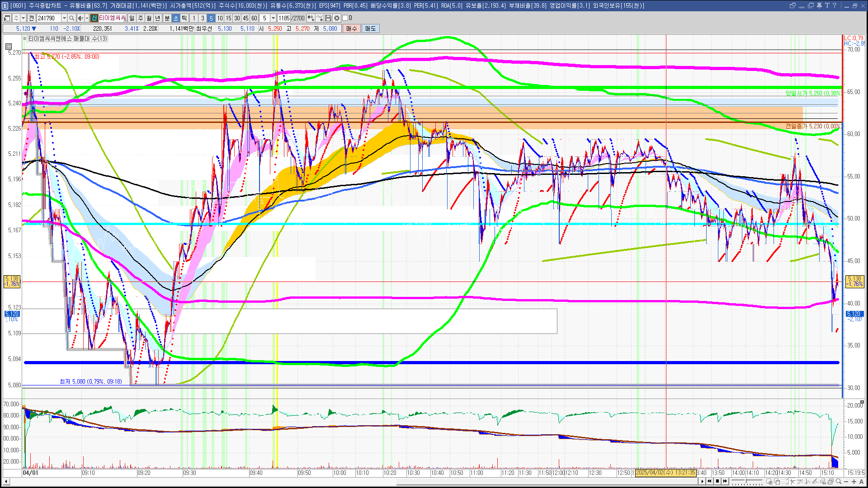868x488 pixels.
Task: Expand the interval value 5 dropdown
Action: coord(273,18)
